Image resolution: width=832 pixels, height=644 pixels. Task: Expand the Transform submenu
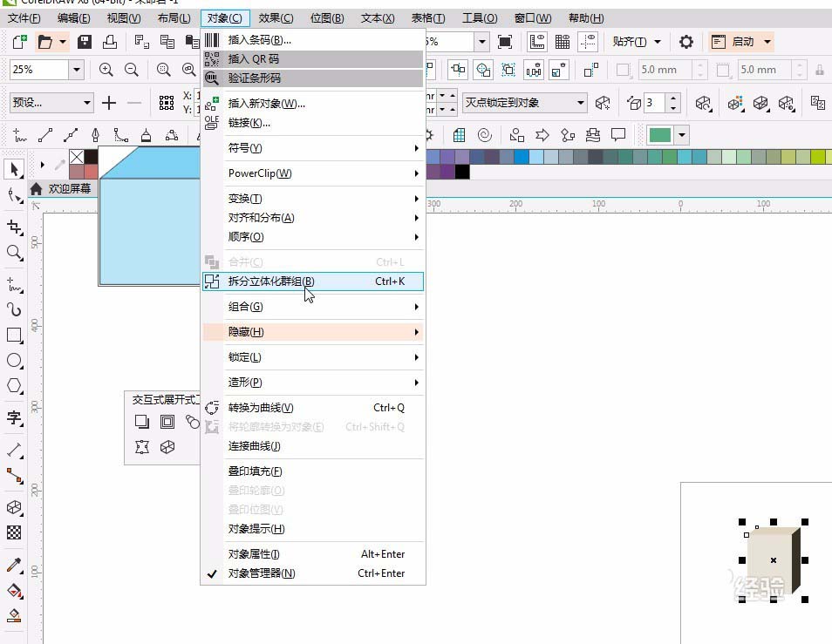[x=312, y=199]
